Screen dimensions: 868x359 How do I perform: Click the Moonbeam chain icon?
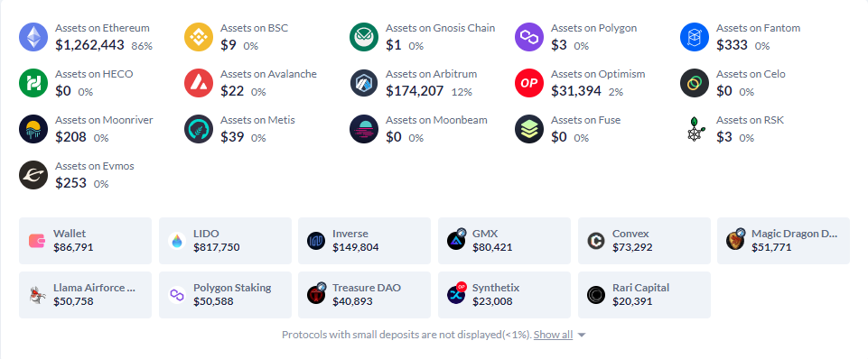[x=364, y=129]
